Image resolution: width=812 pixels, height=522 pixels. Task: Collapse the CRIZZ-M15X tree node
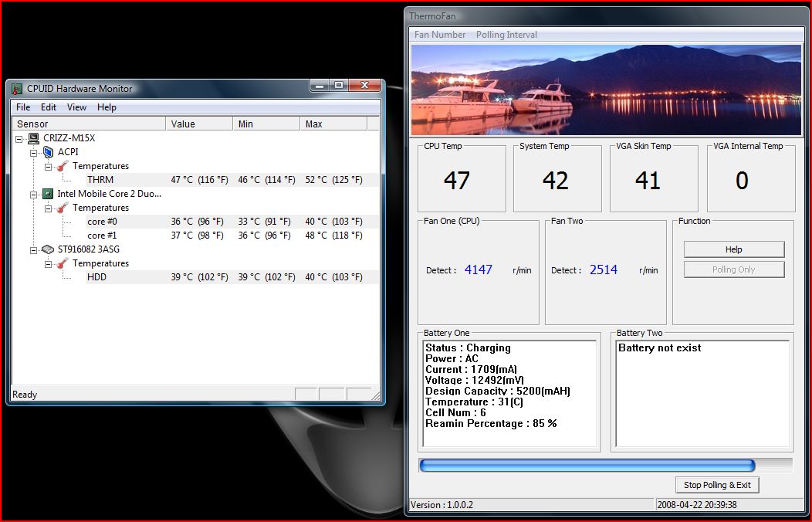click(19, 139)
